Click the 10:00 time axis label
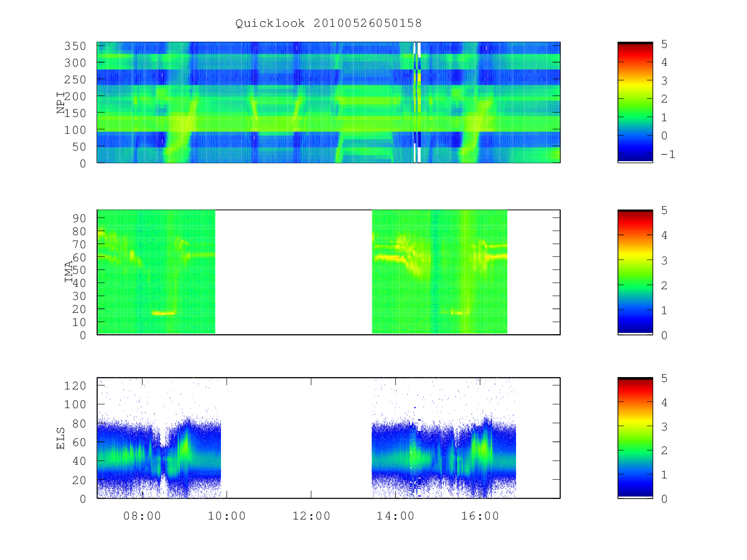The height and width of the screenshot is (560, 747). point(227,516)
